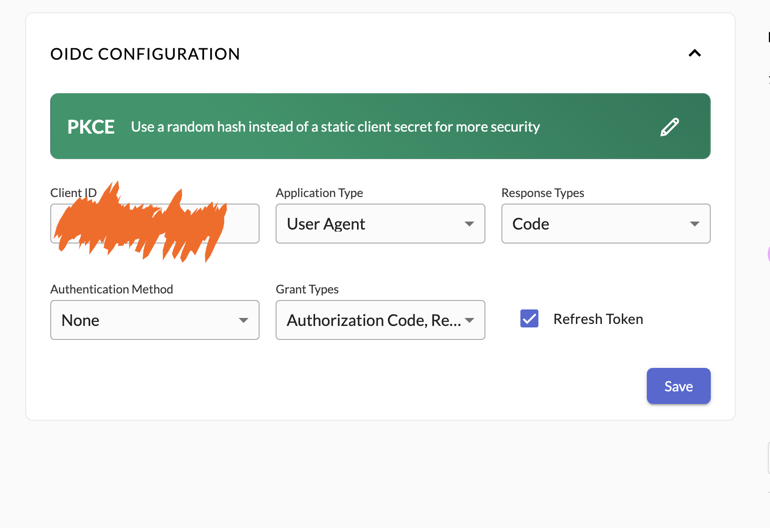Click the Save button

678,386
